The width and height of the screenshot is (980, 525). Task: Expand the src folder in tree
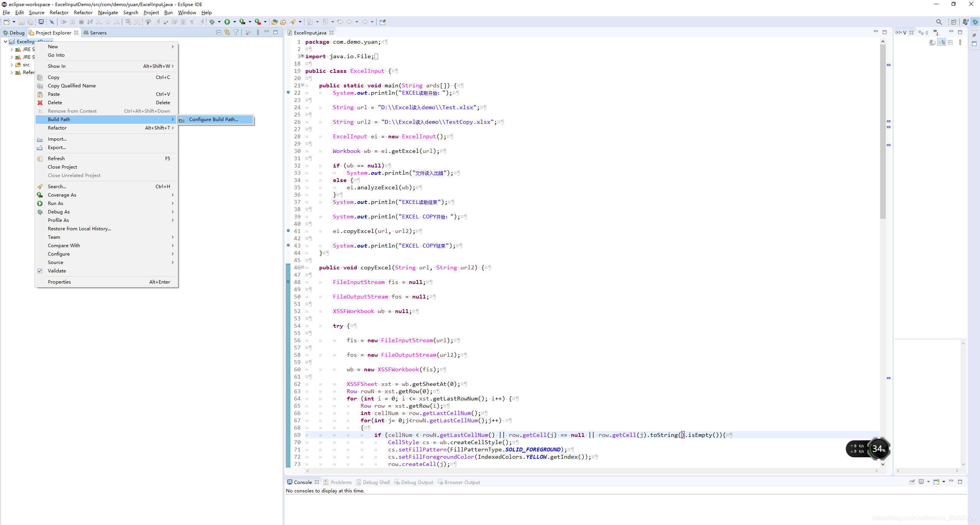coord(12,65)
